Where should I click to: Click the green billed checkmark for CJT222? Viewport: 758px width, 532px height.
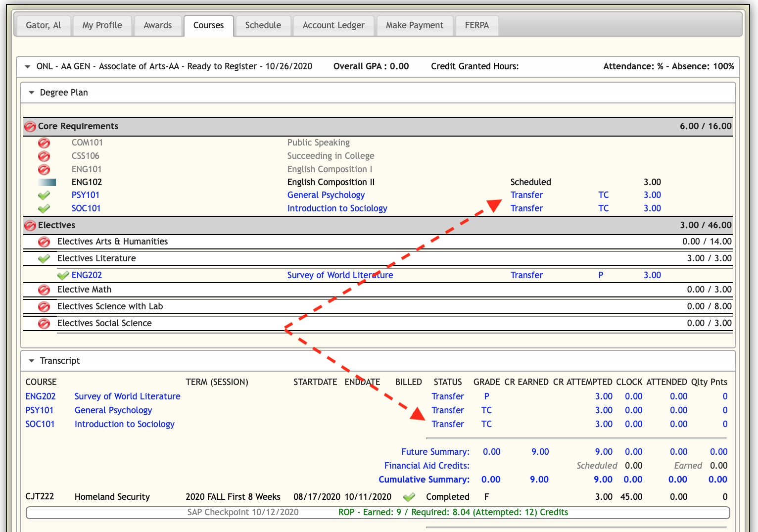[409, 497]
